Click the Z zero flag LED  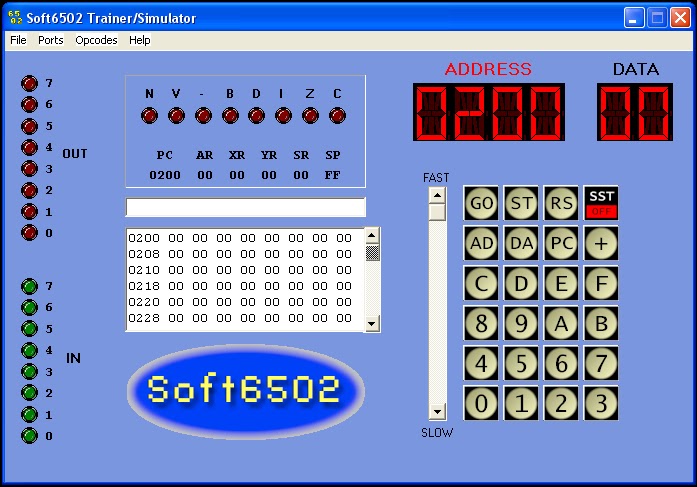point(310,116)
